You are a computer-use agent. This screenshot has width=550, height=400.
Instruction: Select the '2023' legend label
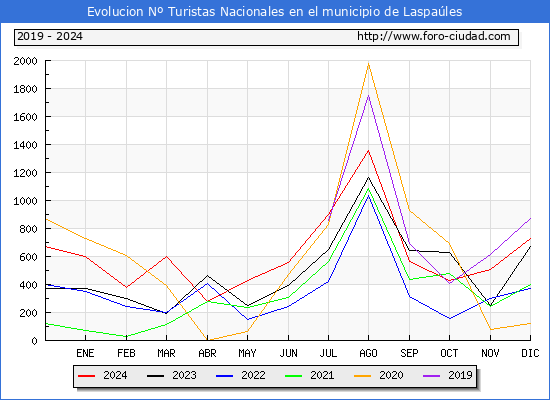pos(184,375)
